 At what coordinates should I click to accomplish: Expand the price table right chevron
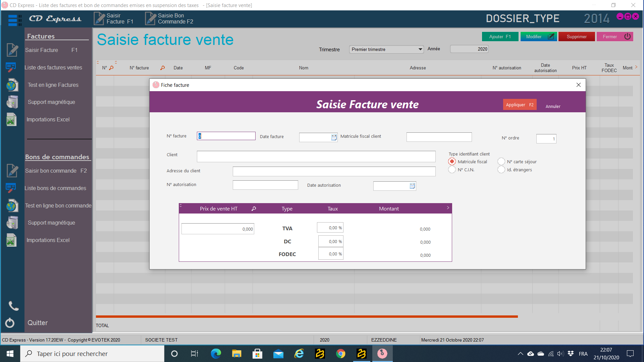[448, 208]
